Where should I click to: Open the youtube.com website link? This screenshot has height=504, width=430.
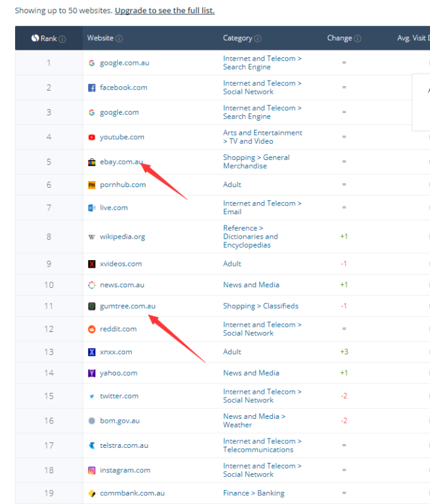click(x=122, y=137)
